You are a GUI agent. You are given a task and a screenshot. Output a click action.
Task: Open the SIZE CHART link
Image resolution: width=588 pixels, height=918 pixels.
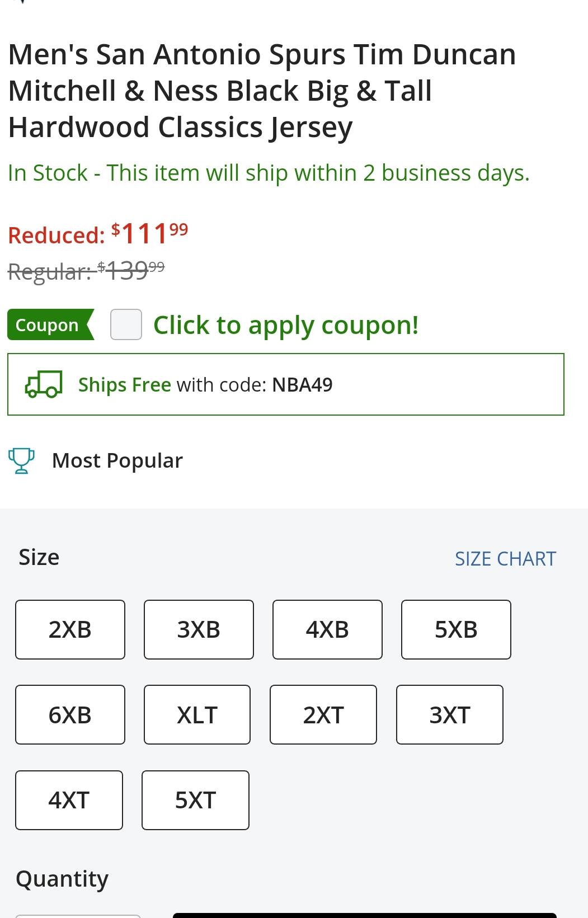(505, 558)
